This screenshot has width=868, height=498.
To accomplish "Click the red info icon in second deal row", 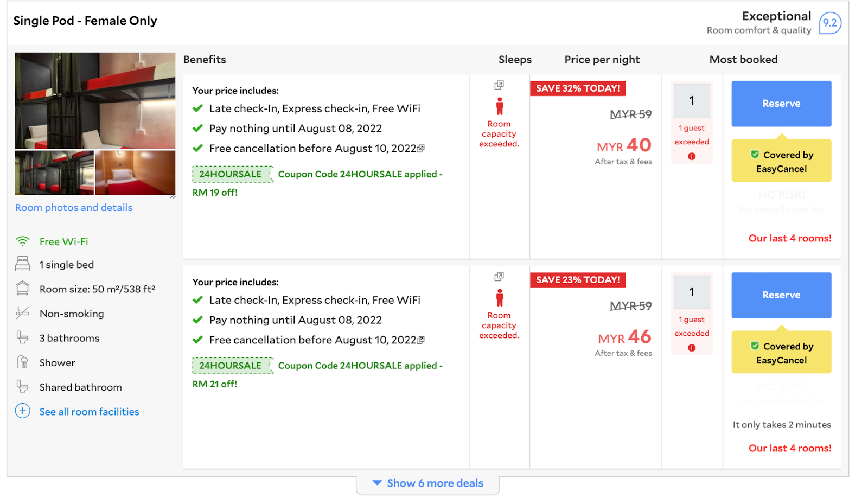I will click(x=692, y=348).
